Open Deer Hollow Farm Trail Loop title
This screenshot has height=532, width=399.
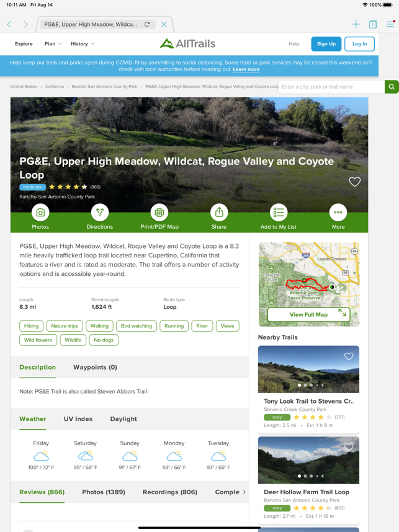tap(307, 492)
